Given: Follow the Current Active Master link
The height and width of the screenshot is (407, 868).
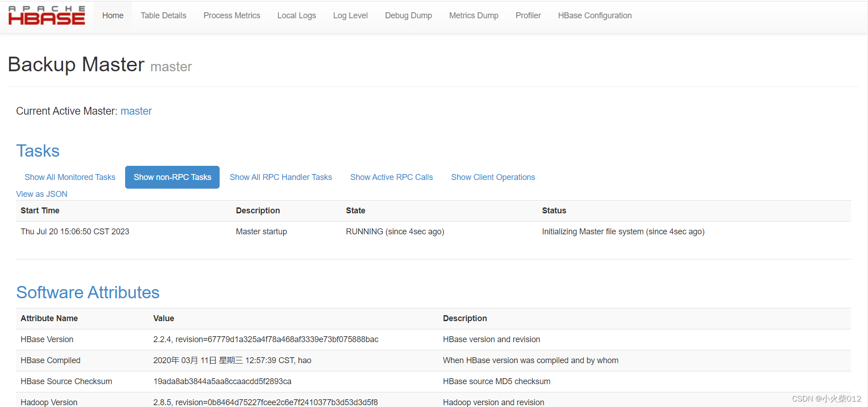Looking at the screenshot, I should [136, 111].
